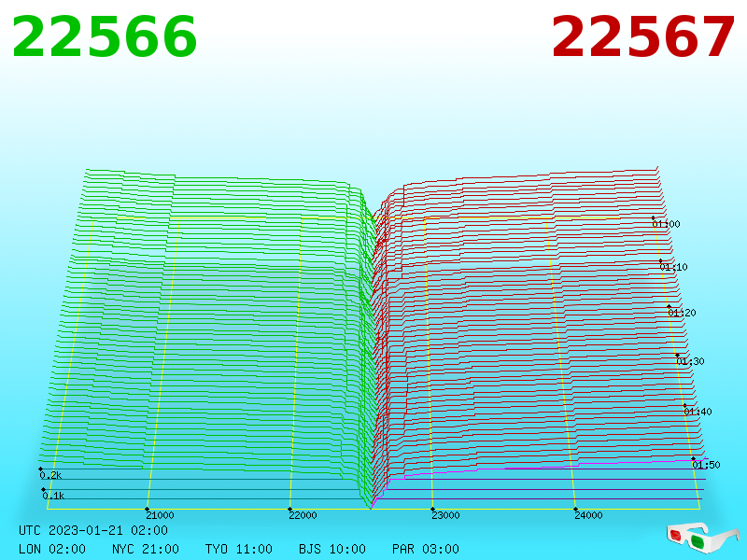Click the PAR 03:00 clock text
747x560 pixels.
pos(426,549)
